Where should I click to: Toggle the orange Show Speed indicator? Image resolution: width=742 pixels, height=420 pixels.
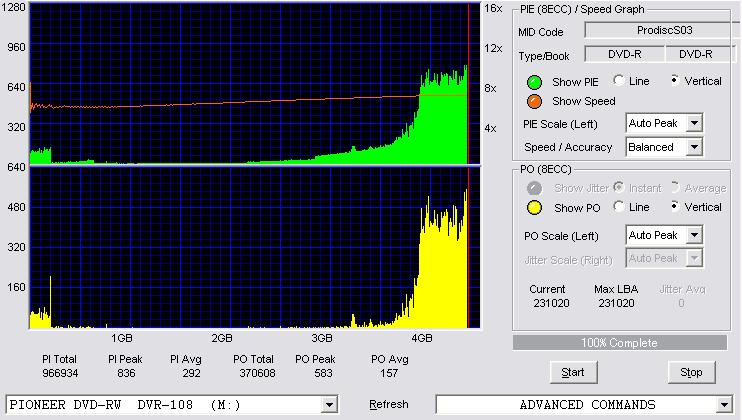pos(534,101)
